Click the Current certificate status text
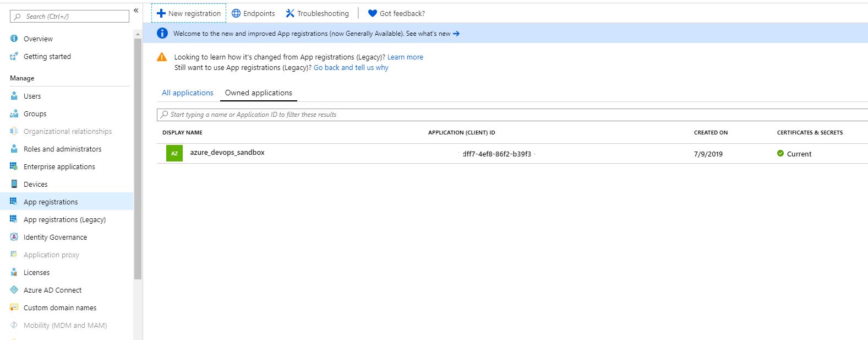This screenshot has height=340, width=868. click(x=799, y=154)
